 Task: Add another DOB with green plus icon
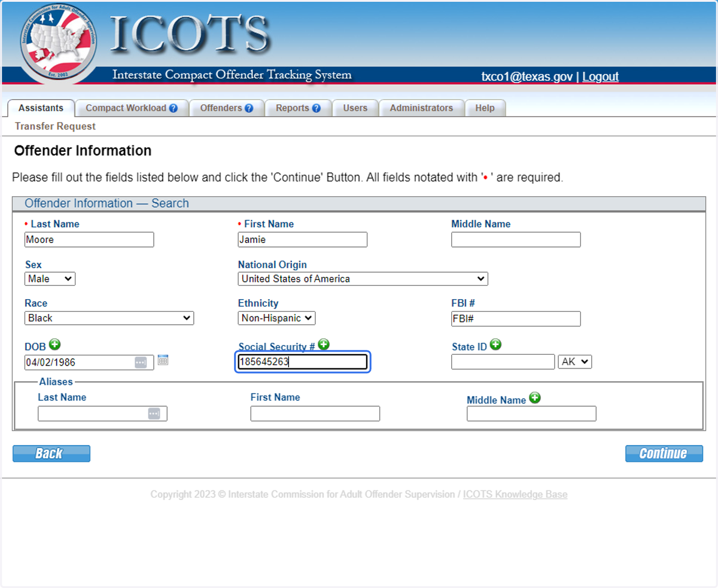(x=55, y=344)
